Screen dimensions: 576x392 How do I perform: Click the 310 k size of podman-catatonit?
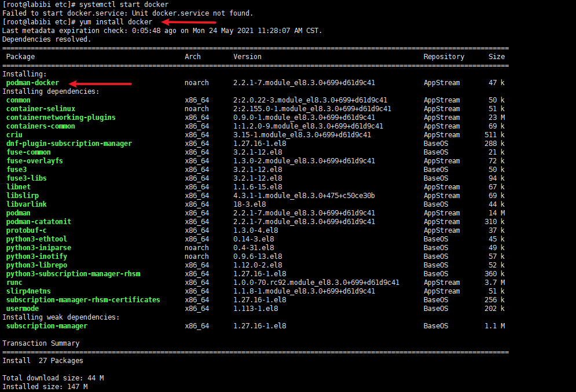[495, 222]
